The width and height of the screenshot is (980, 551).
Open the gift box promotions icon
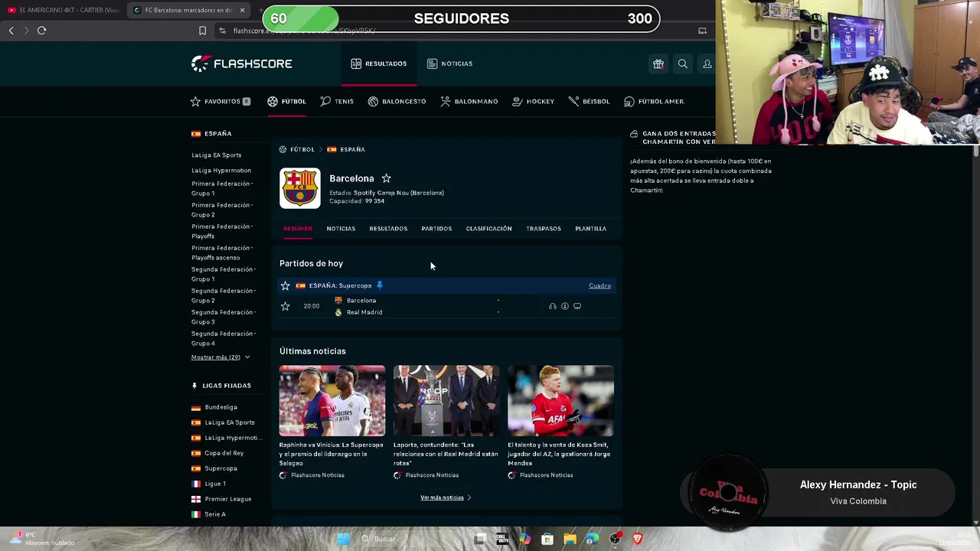coord(658,64)
